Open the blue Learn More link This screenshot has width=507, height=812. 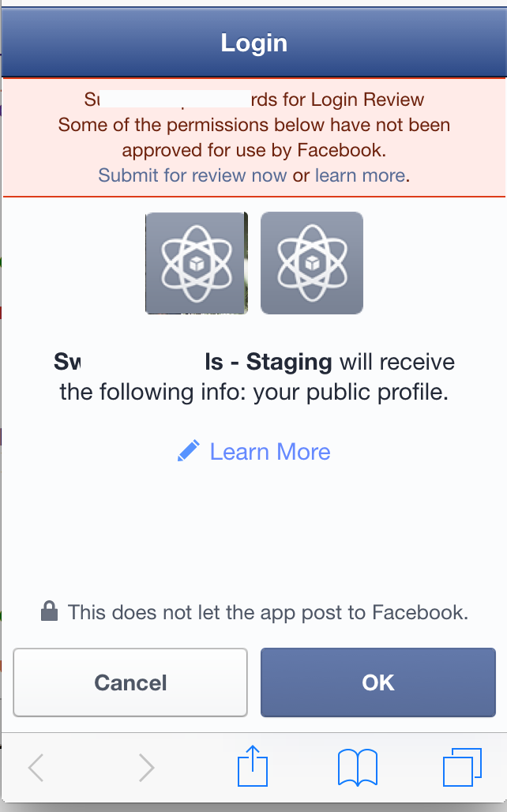click(270, 452)
